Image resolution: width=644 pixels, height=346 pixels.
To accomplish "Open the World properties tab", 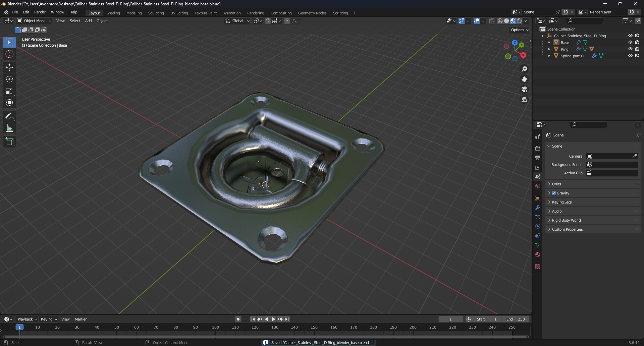I will (x=538, y=186).
